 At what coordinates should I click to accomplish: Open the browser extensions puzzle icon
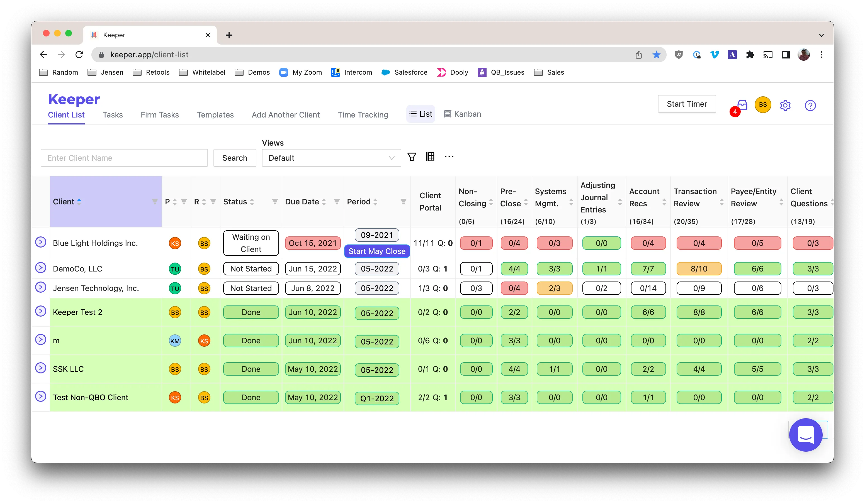coord(750,55)
